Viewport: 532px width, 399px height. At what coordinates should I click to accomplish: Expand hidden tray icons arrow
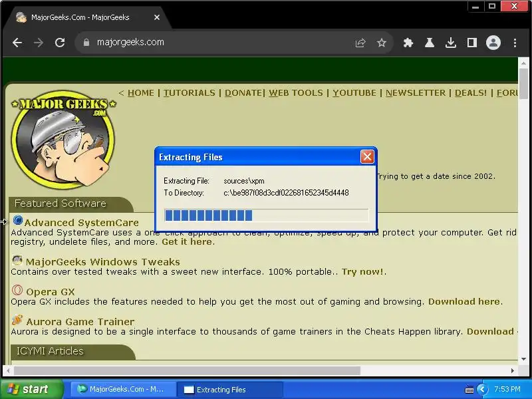point(483,390)
